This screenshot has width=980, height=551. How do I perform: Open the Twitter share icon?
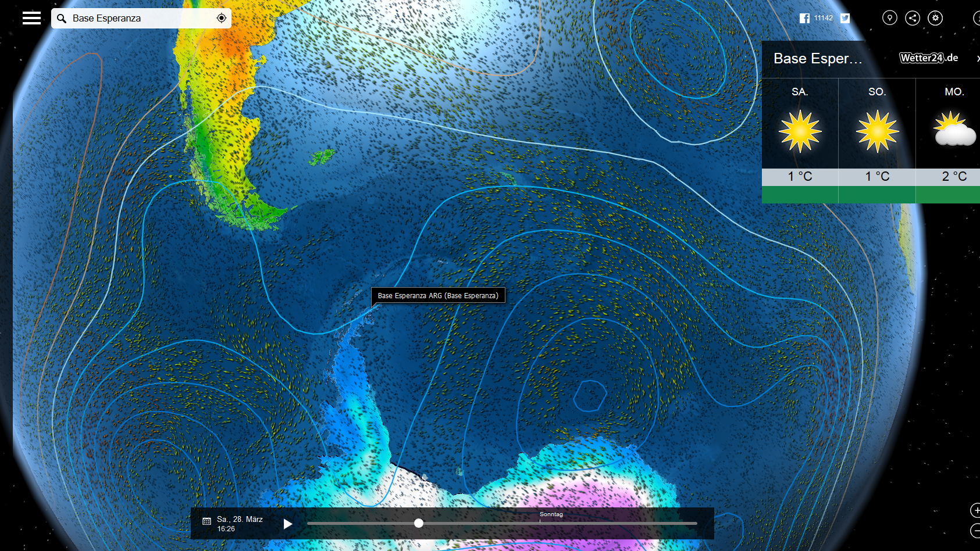pos(845,18)
